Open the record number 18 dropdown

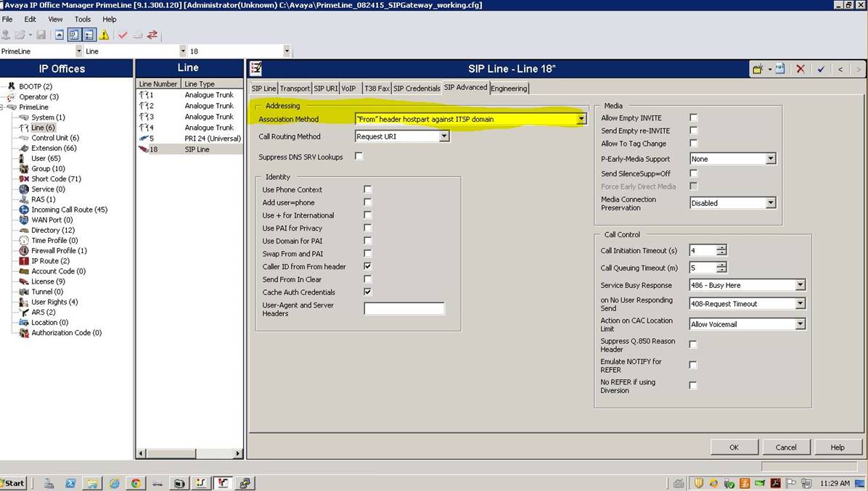tap(287, 51)
